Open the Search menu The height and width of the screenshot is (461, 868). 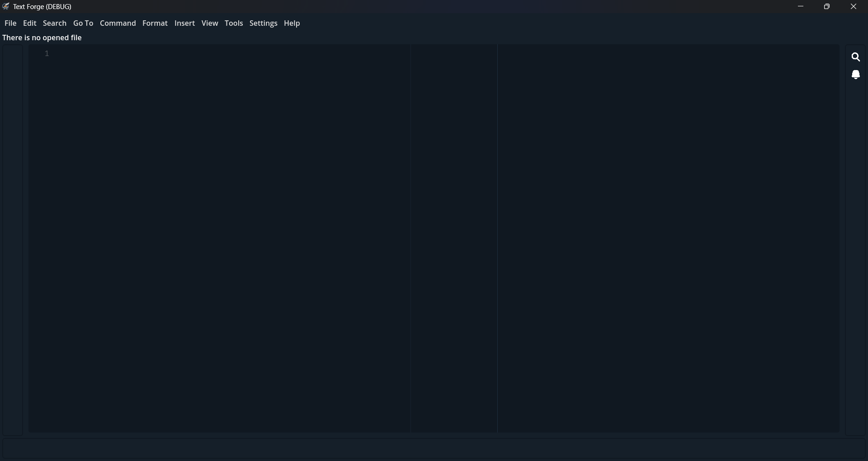click(x=55, y=24)
